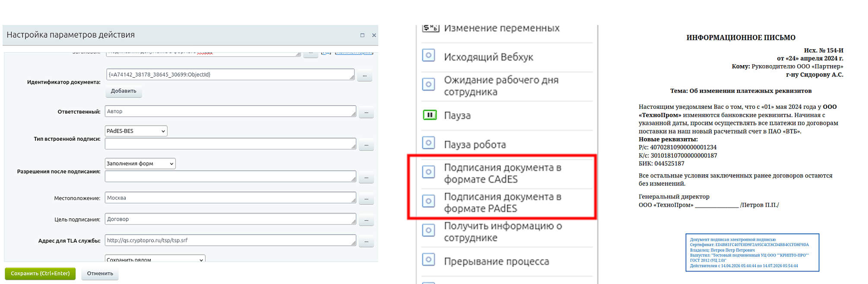
Task: Choose Ожидание рабочего дня сотрудника action
Action: [x=501, y=86]
